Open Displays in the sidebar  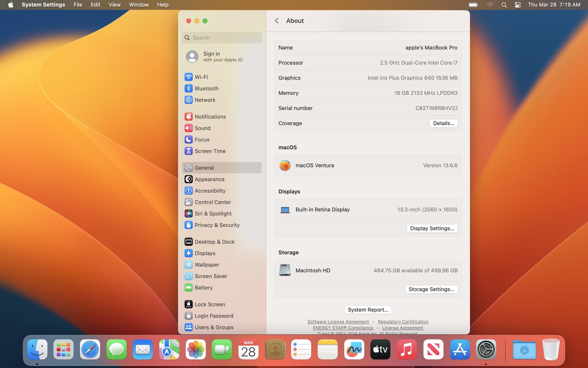click(222, 253)
